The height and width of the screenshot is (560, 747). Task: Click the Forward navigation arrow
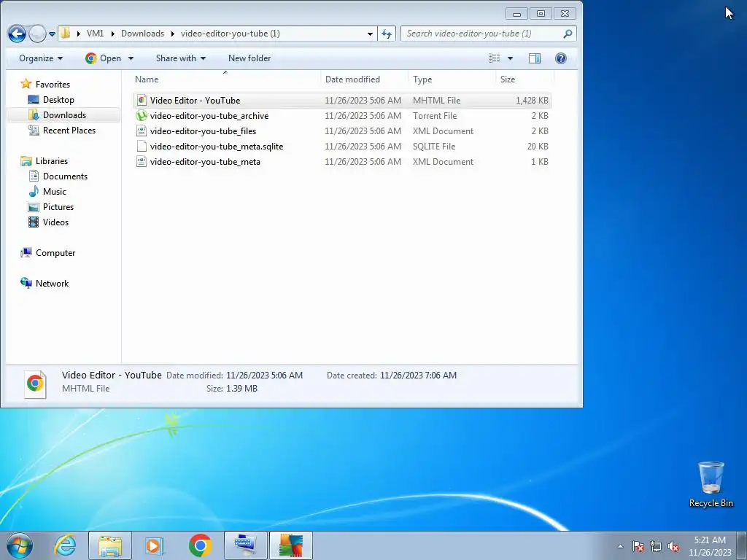(x=36, y=34)
